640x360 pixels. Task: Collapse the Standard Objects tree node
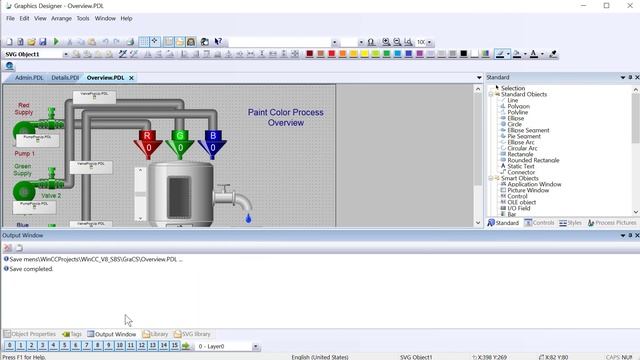pos(491,94)
